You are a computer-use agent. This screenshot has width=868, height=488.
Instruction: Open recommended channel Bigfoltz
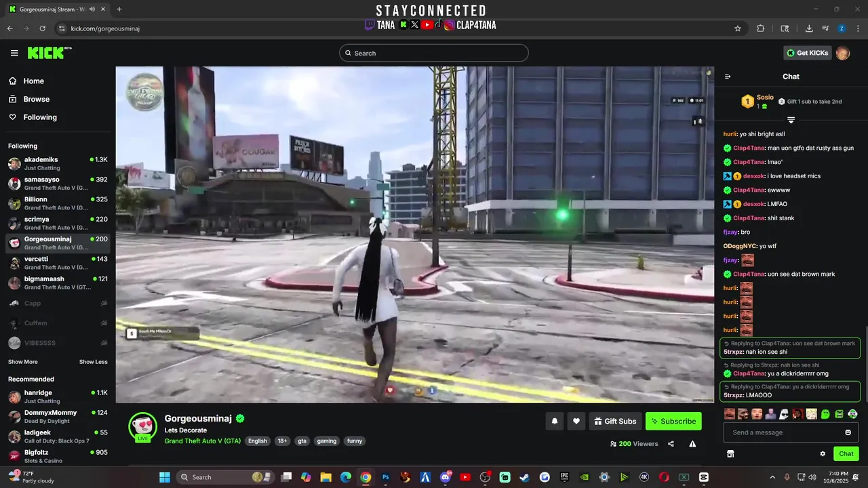click(x=58, y=456)
